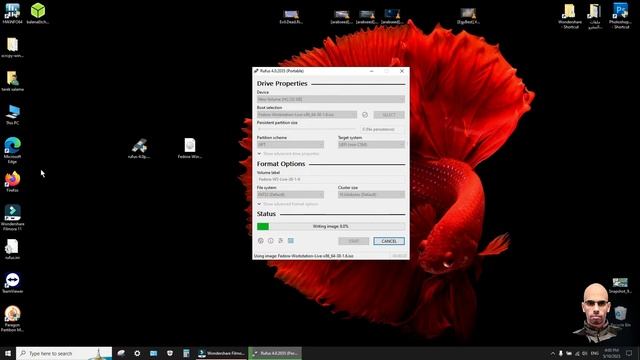
Task: Expand Show advanced drive properties
Action: click(288, 154)
